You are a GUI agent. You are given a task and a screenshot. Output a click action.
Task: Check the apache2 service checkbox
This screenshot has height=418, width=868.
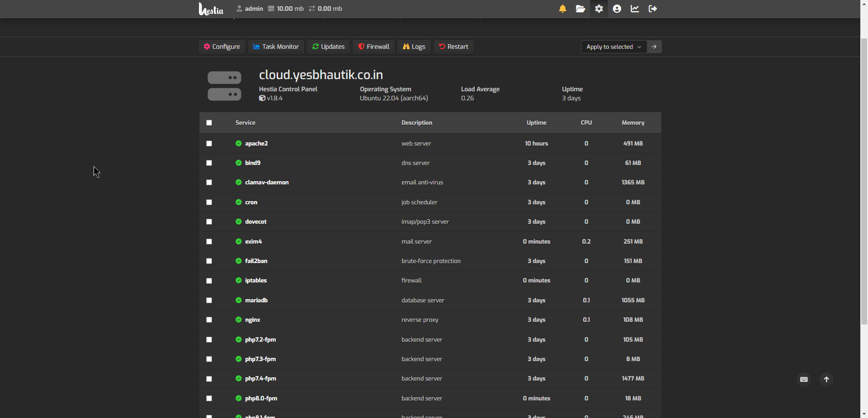209,143
